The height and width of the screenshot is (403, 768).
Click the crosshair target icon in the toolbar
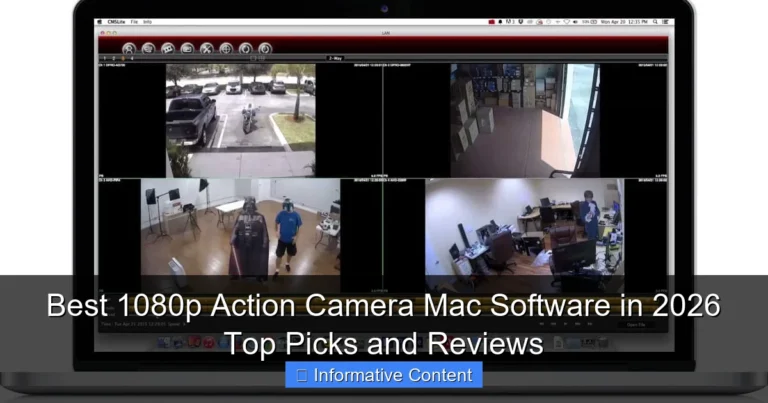(226, 48)
